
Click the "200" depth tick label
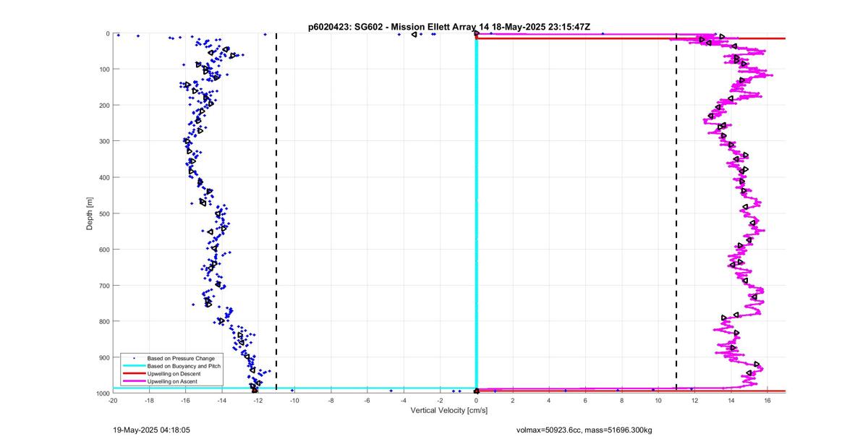point(103,105)
